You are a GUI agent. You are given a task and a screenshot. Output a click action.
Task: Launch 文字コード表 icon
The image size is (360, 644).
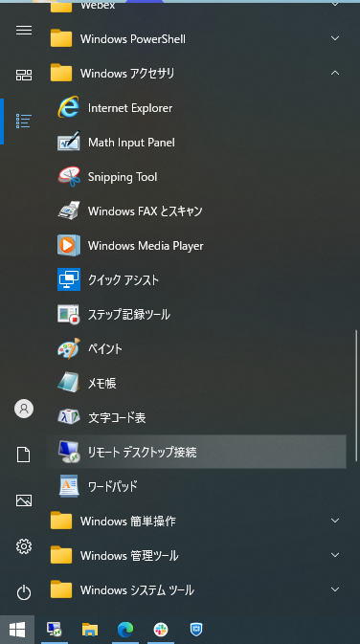69,418
